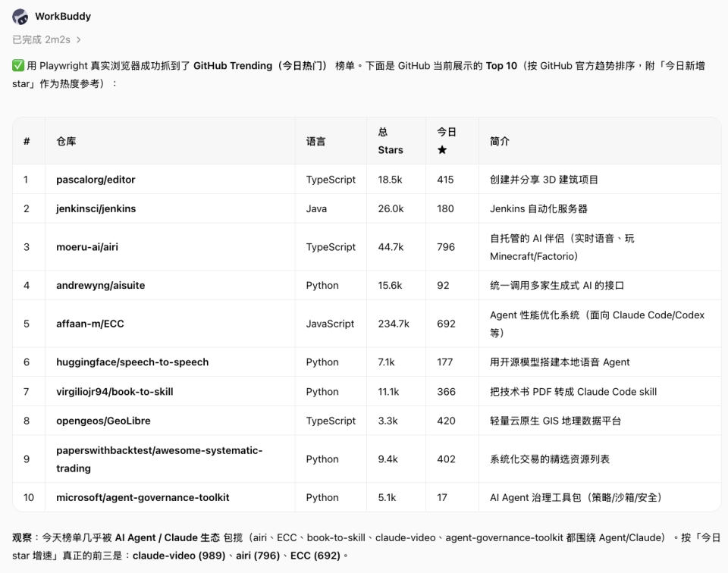Viewport: 728px width, 573px height.
Task: Click the 26.0k total stars value
Action: [391, 208]
